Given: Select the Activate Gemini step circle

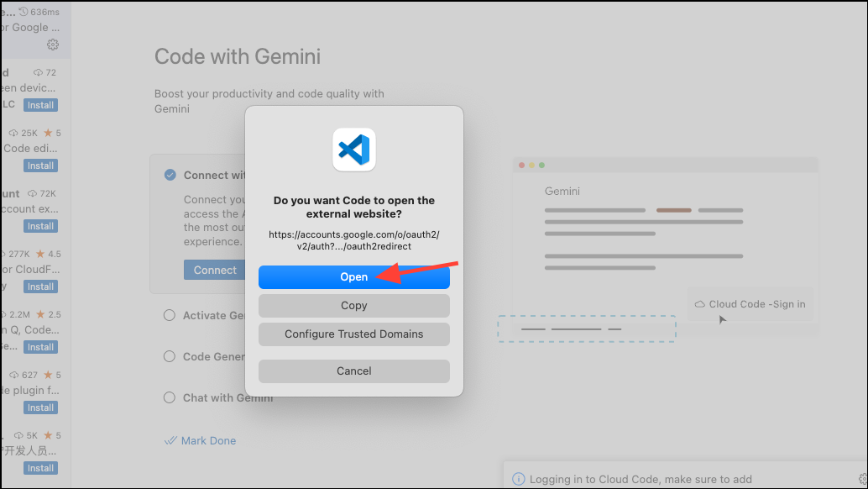Looking at the screenshot, I should point(170,315).
